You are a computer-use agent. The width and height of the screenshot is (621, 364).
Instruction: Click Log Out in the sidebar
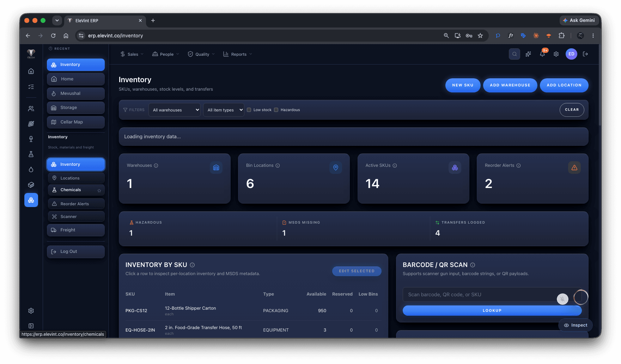tap(76, 251)
